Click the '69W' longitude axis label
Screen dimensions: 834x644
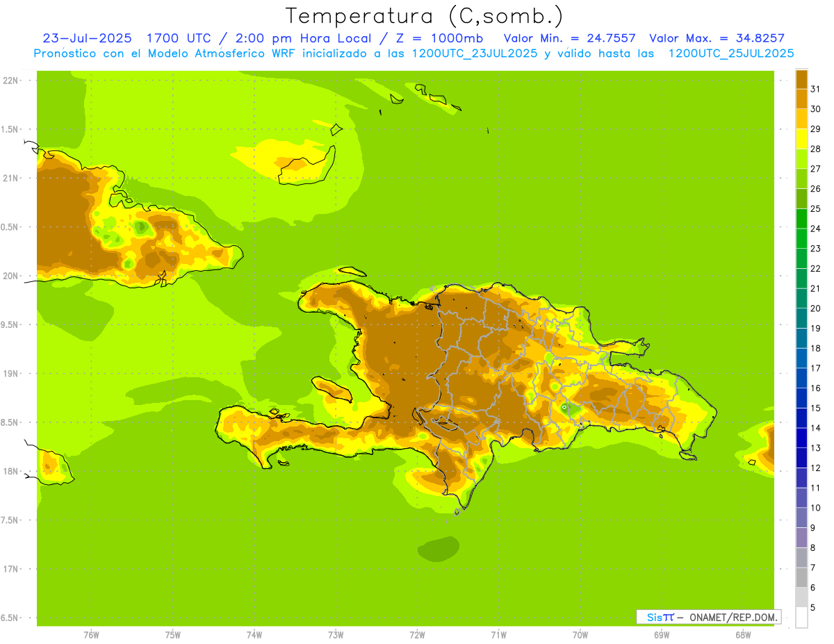(x=662, y=635)
